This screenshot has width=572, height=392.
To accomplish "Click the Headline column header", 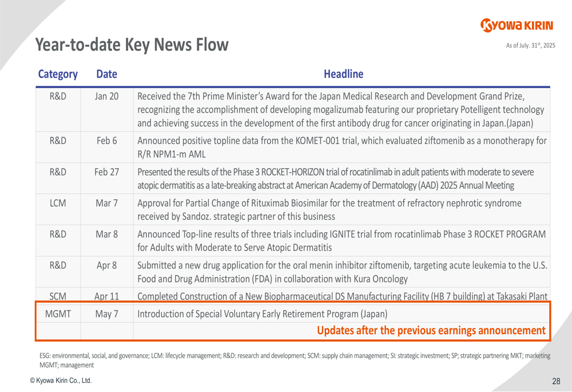I will point(343,74).
